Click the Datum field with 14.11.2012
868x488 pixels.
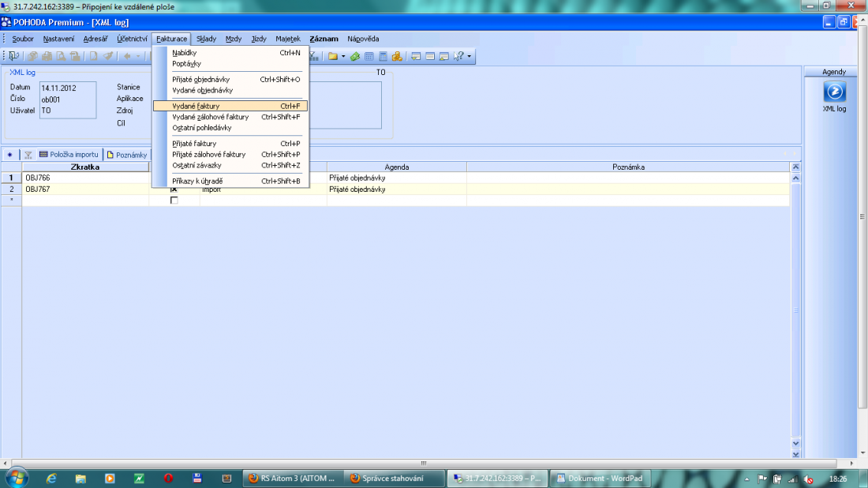[66, 88]
